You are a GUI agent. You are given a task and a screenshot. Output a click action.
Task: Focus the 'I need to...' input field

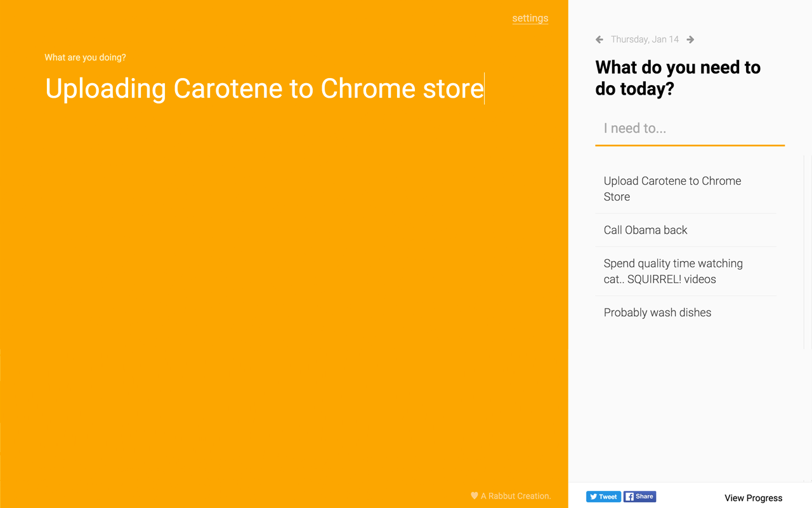[x=690, y=128]
